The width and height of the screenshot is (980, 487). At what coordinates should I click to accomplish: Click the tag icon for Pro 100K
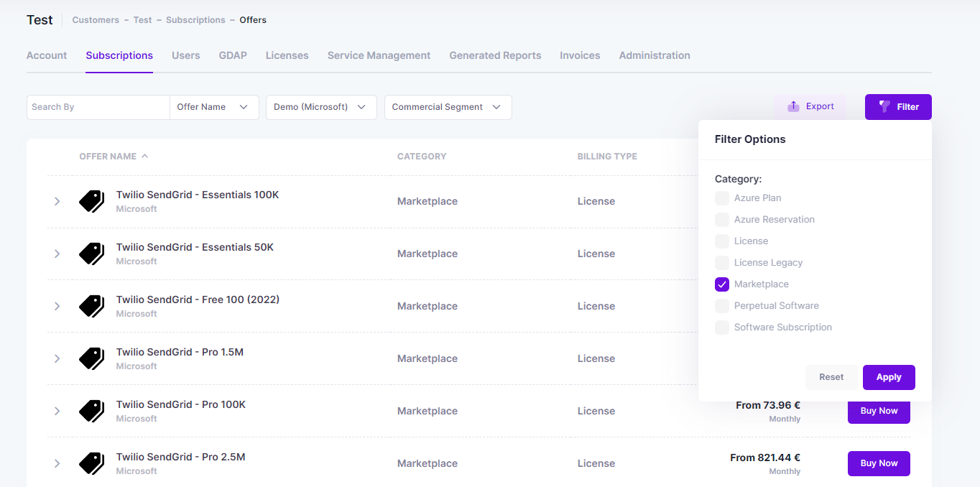(91, 411)
